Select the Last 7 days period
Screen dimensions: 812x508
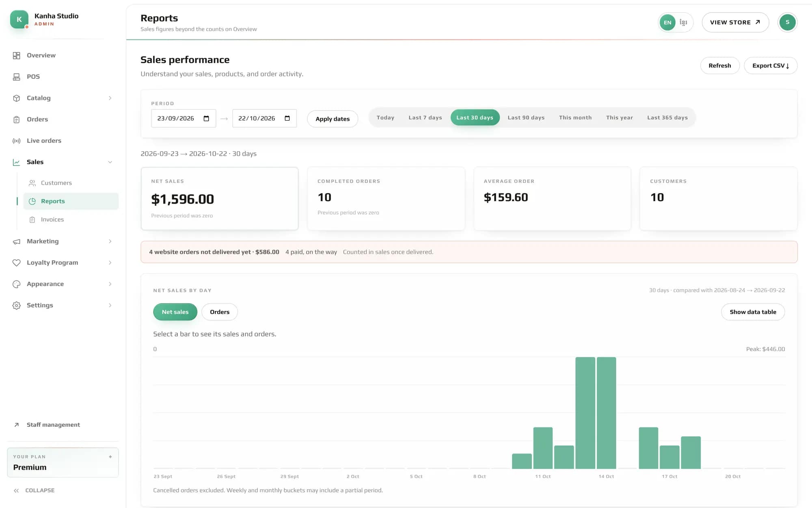coord(425,117)
